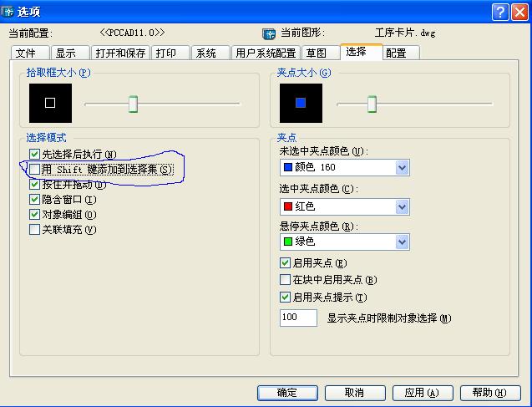Click the grip limit field showing 100
Image resolution: width=532 pixels, height=407 pixels.
[299, 318]
